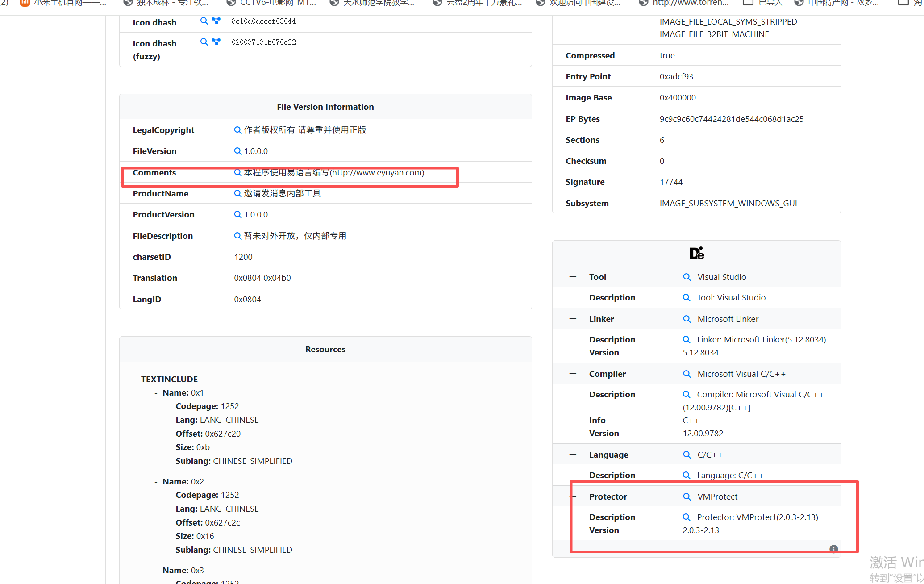Collapse the Compiler row
924x584 pixels.
pyautogui.click(x=573, y=374)
